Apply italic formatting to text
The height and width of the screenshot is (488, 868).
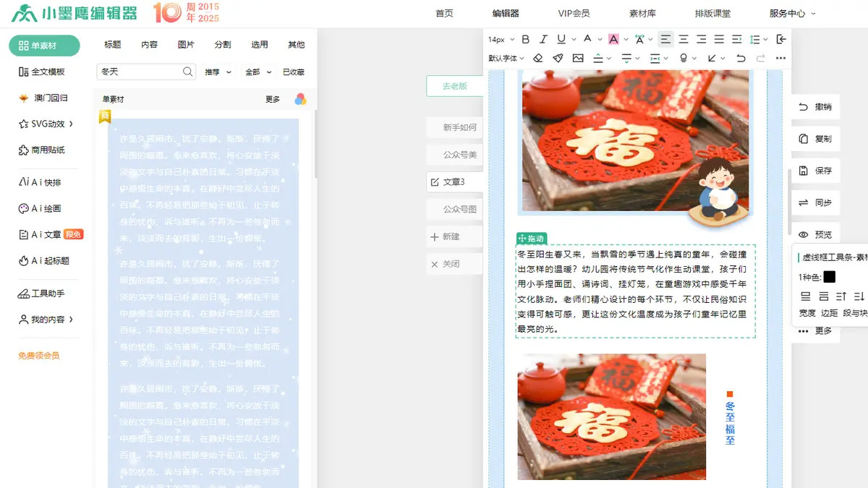[543, 39]
